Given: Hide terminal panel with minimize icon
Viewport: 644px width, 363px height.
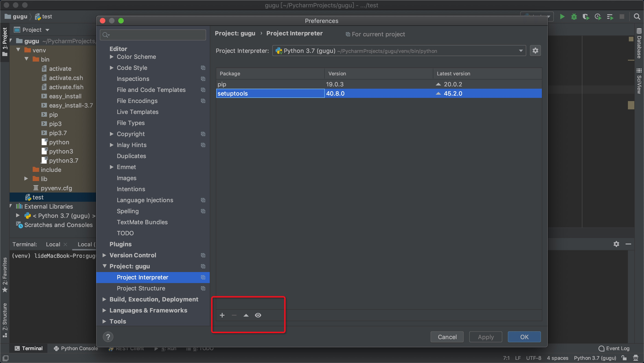Looking at the screenshot, I should pyautogui.click(x=628, y=244).
